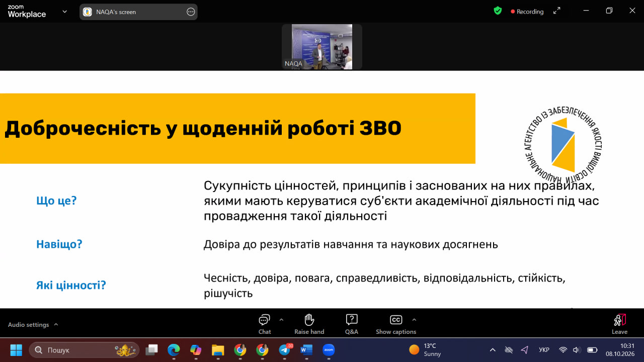
Task: Turn on Show captions
Action: 396,324
